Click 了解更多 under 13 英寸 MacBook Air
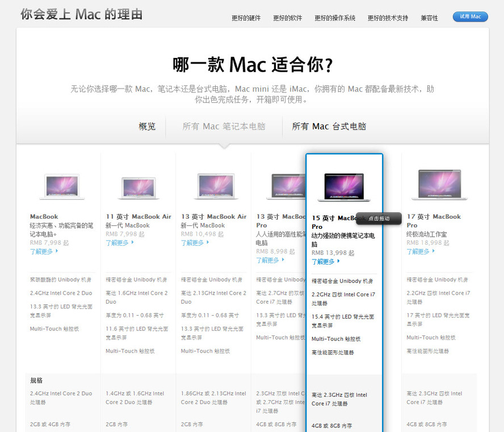Viewport: 504px width, 432px height. pos(195,242)
